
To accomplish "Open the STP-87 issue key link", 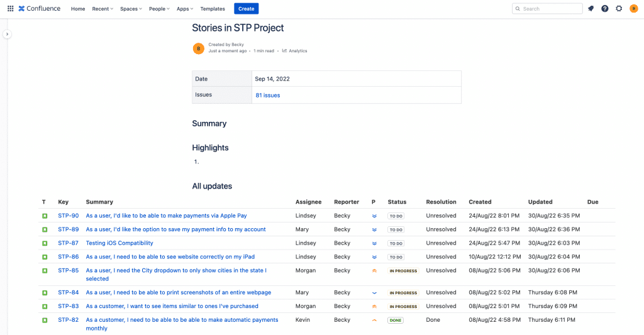I will (68, 243).
